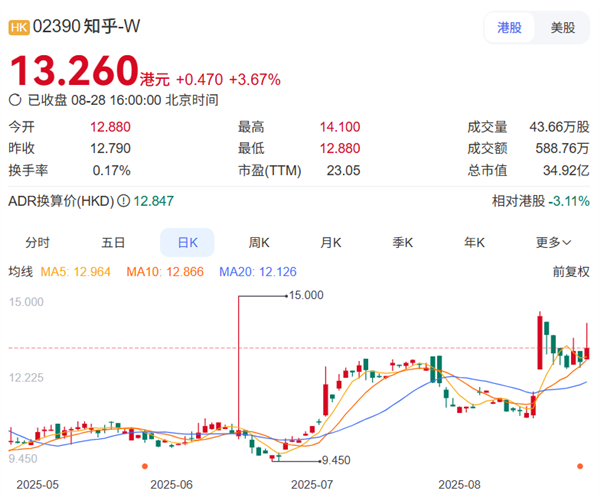
Task: Select the 日K chart tab
Action: pos(187,242)
